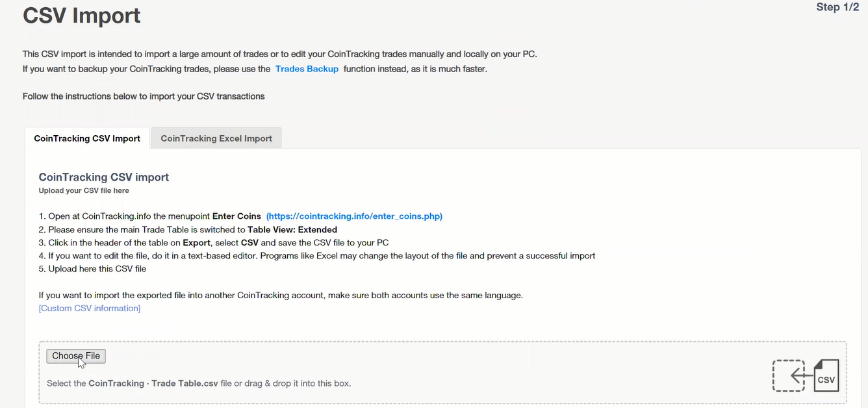Click the Upload your CSV file here subtitle
This screenshot has width=868, height=408.
point(84,190)
